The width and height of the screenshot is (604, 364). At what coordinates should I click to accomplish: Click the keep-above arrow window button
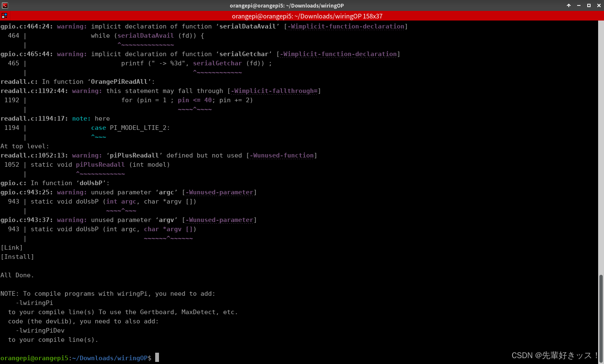tap(569, 5)
